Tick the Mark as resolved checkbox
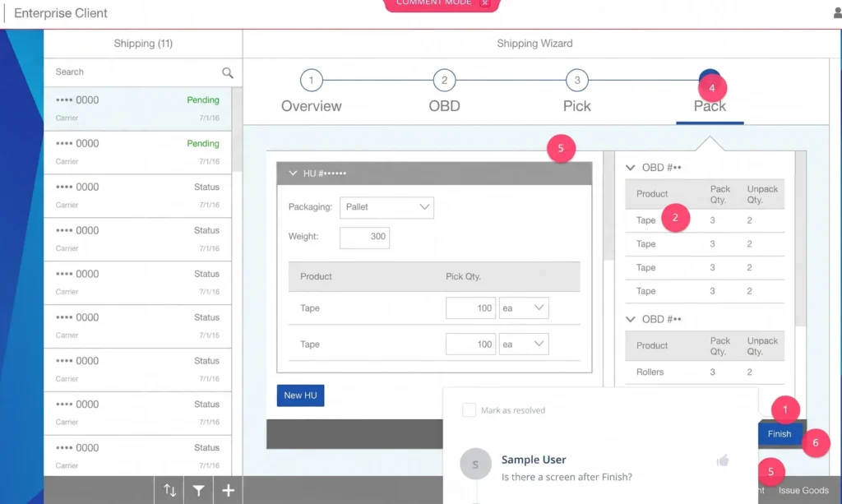The height and width of the screenshot is (504, 842). pyautogui.click(x=469, y=410)
